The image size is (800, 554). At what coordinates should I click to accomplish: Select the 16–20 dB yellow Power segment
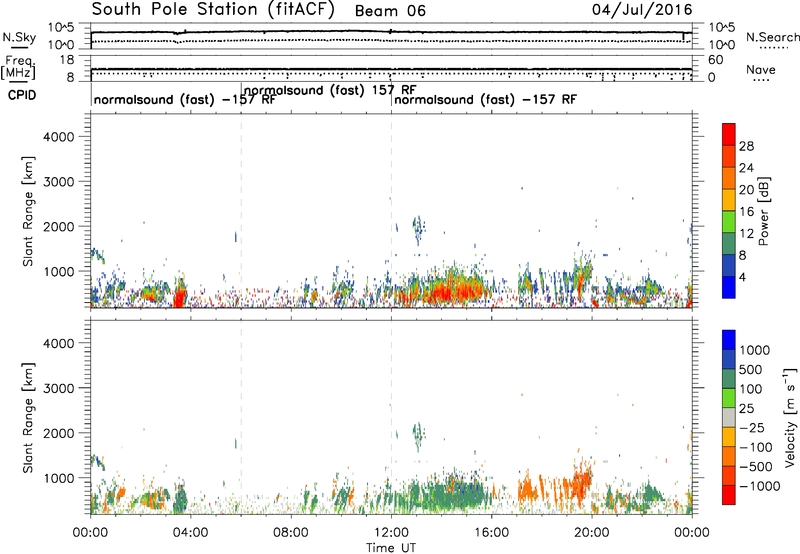pyautogui.click(x=729, y=200)
